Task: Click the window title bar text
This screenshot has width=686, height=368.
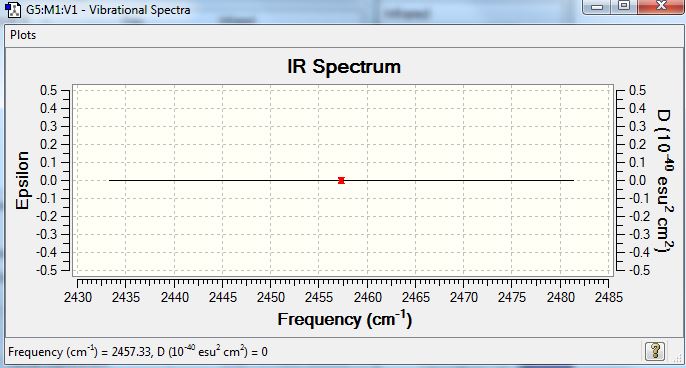Action: (108, 10)
